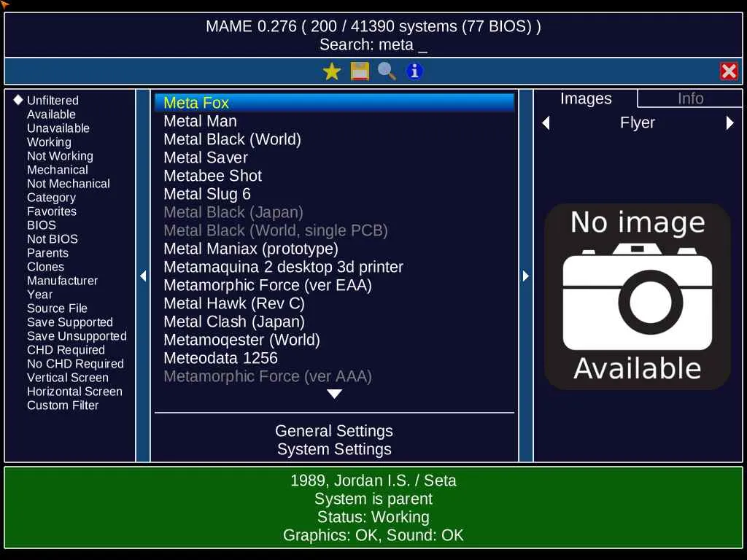Select Metamaquina 2 desktop 3d printer
The height and width of the screenshot is (560, 747).
coord(334,267)
